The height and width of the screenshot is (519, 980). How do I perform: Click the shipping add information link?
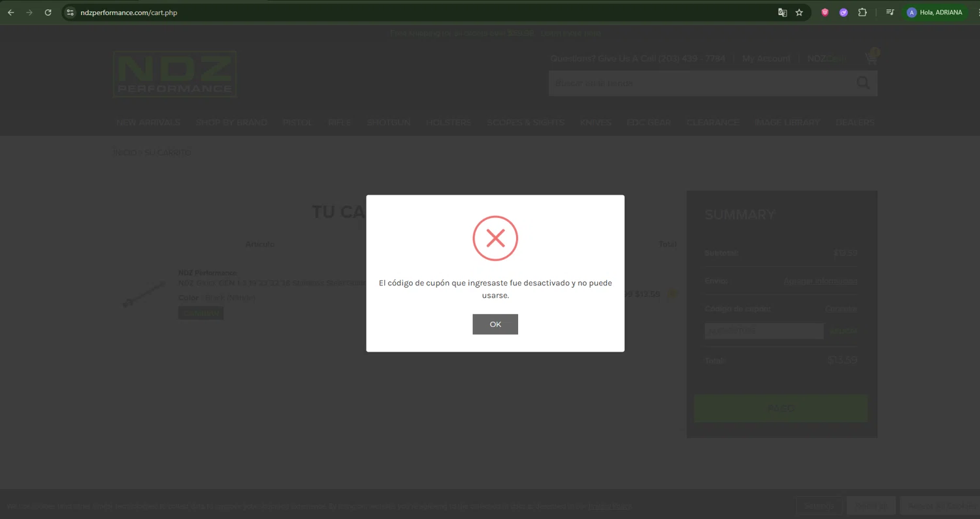click(x=821, y=281)
